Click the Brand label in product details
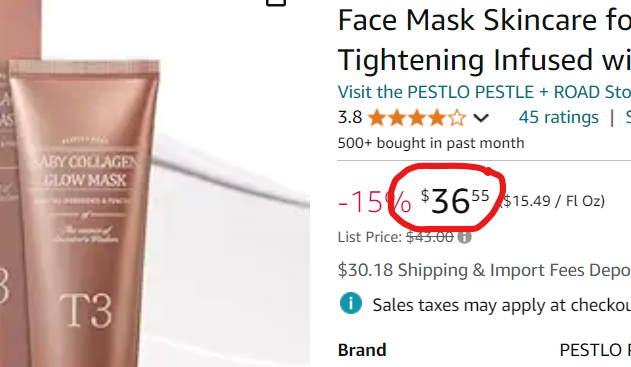This screenshot has width=631, height=367. (362, 350)
